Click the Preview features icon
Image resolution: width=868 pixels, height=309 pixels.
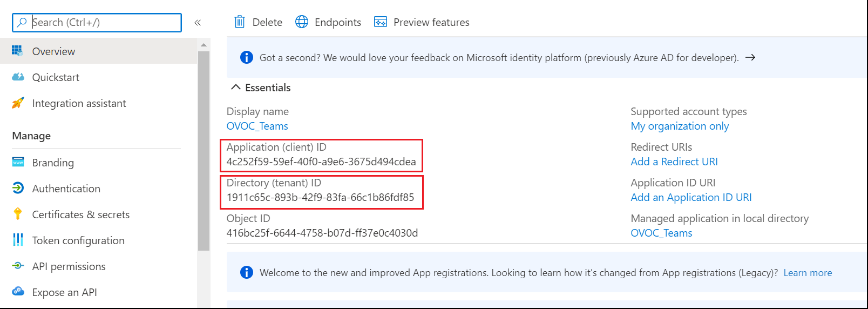coord(381,22)
